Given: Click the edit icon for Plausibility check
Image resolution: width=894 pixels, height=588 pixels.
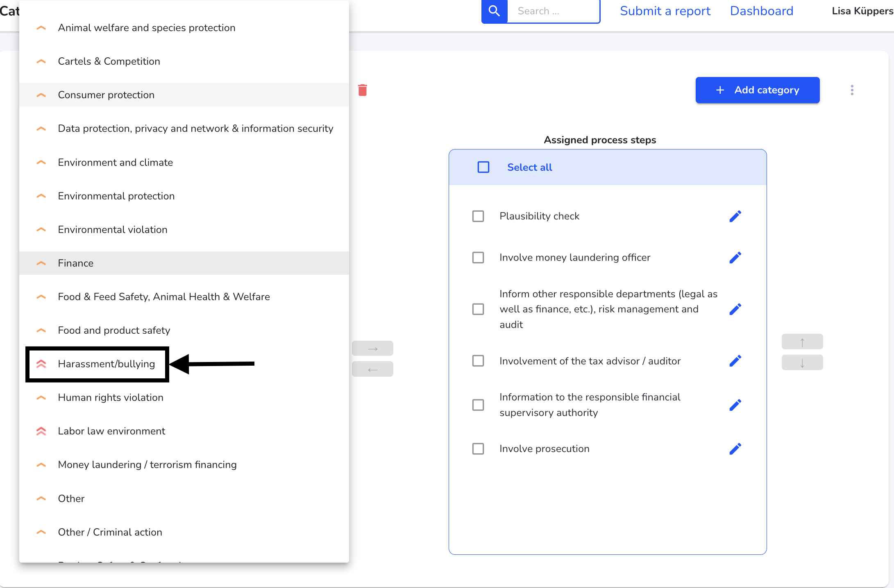Looking at the screenshot, I should tap(736, 215).
